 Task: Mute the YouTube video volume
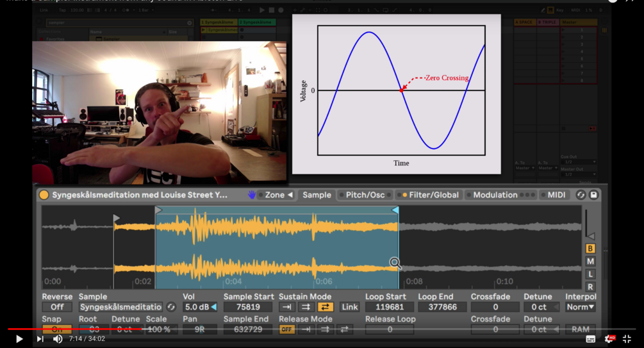pyautogui.click(x=58, y=339)
